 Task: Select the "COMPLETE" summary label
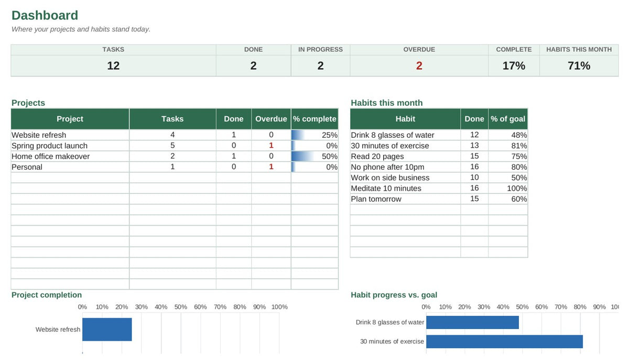click(514, 49)
